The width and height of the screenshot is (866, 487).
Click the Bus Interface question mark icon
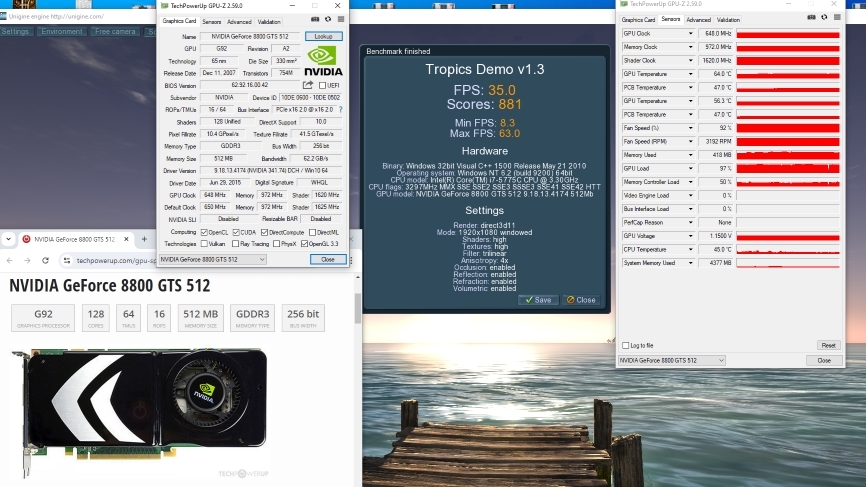(341, 110)
